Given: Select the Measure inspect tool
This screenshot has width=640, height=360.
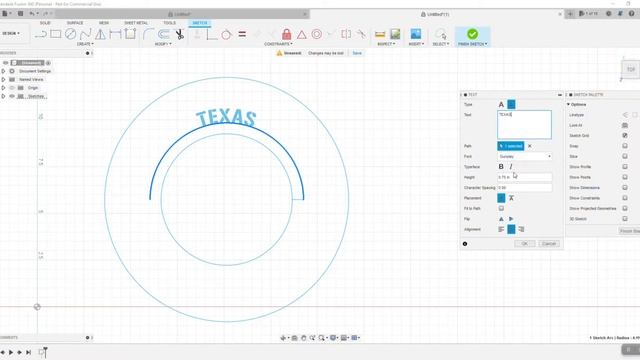Looking at the screenshot, I should click(x=380, y=34).
